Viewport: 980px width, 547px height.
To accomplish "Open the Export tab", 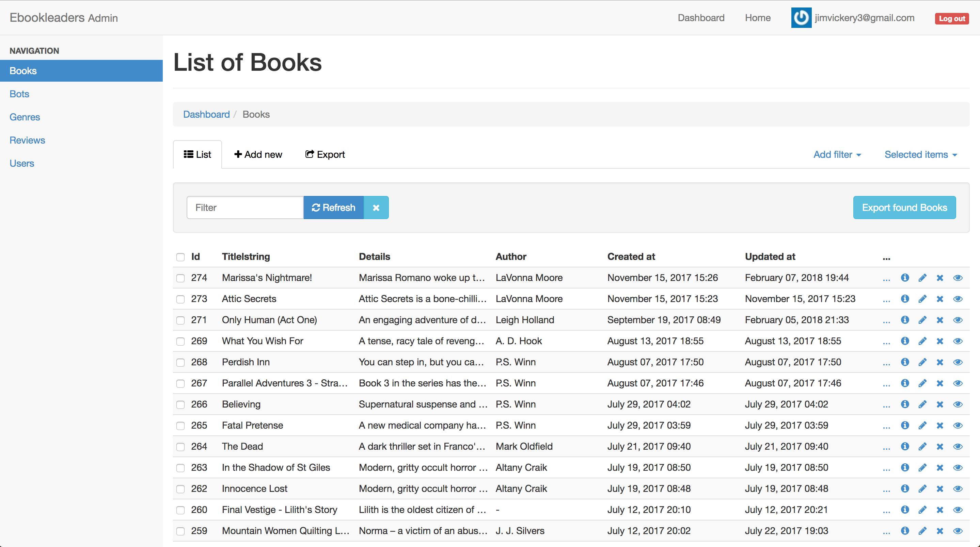I will pos(325,155).
